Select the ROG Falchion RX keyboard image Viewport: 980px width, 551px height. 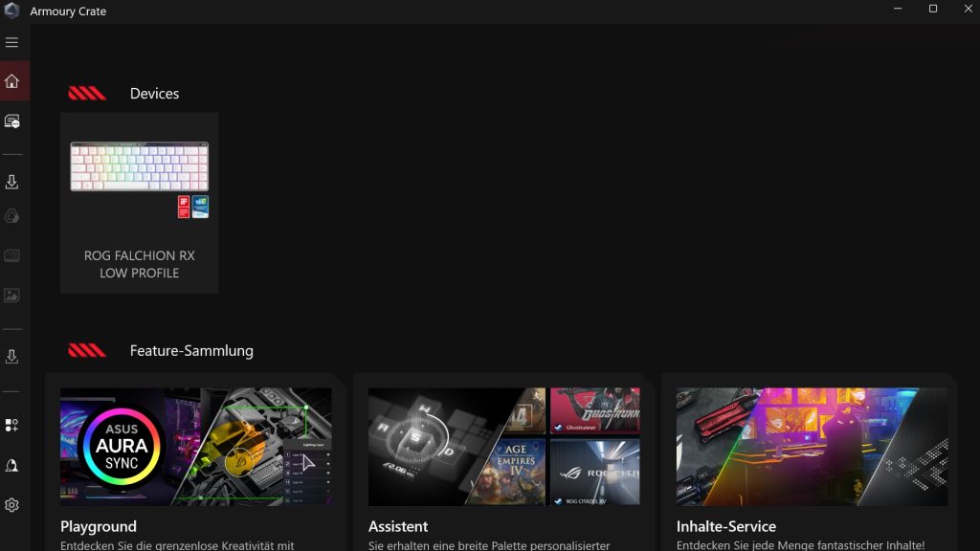coord(139,167)
